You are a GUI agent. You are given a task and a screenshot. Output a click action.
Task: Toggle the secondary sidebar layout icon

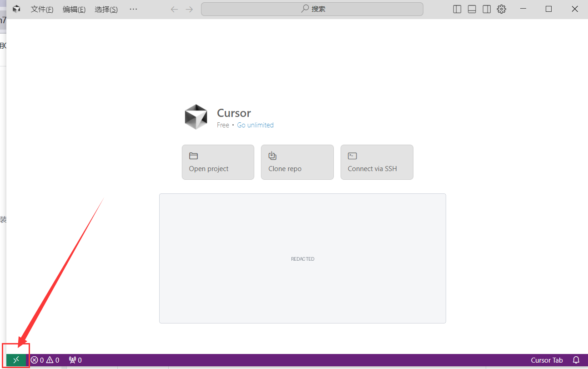(x=487, y=9)
